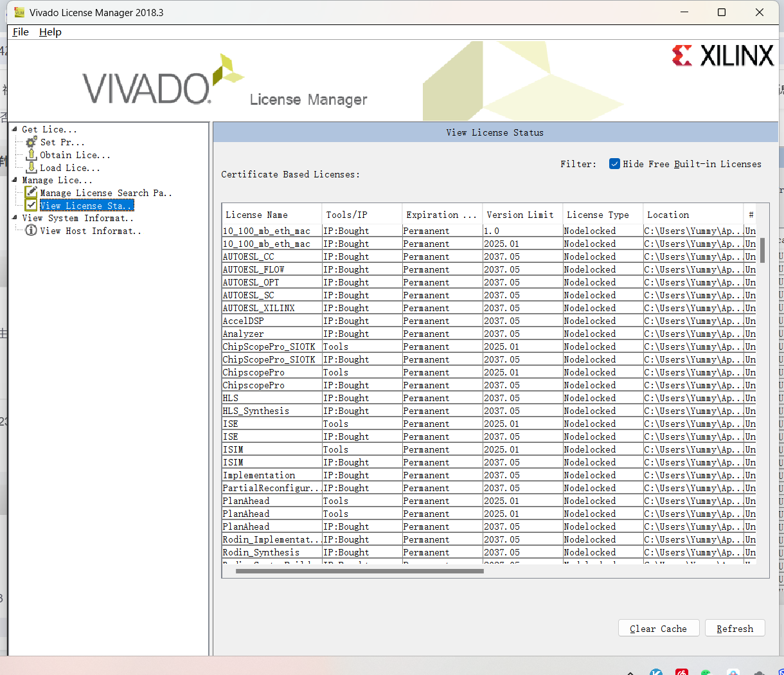Click the Refresh button

pyautogui.click(x=735, y=628)
